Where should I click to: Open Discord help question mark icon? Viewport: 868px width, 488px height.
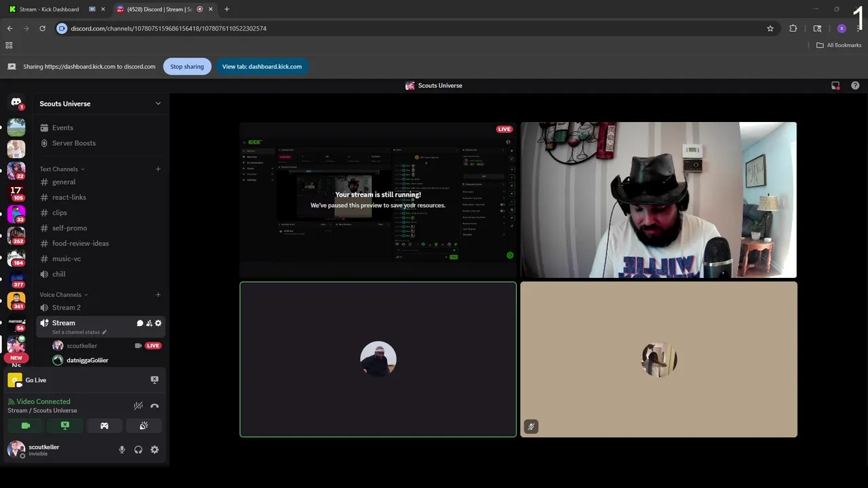click(x=855, y=85)
